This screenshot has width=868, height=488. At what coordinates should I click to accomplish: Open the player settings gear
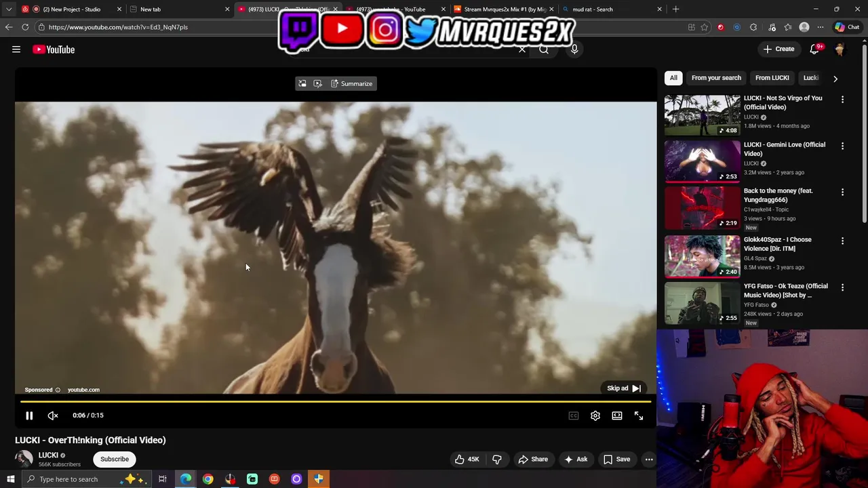pyautogui.click(x=595, y=415)
